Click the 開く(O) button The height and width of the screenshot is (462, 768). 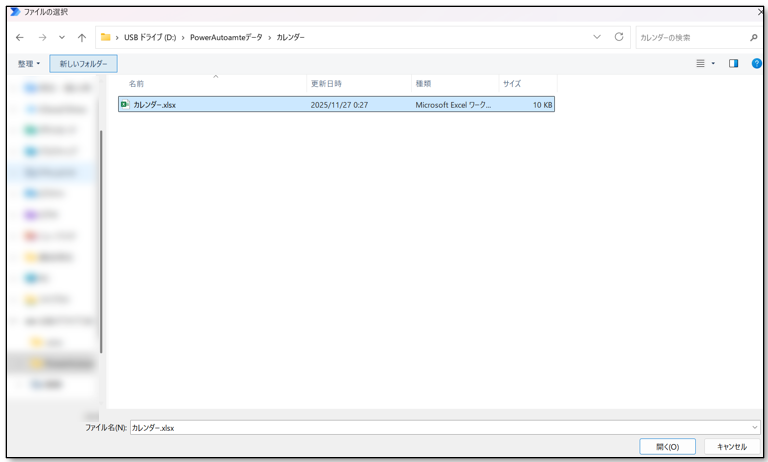[x=667, y=447]
